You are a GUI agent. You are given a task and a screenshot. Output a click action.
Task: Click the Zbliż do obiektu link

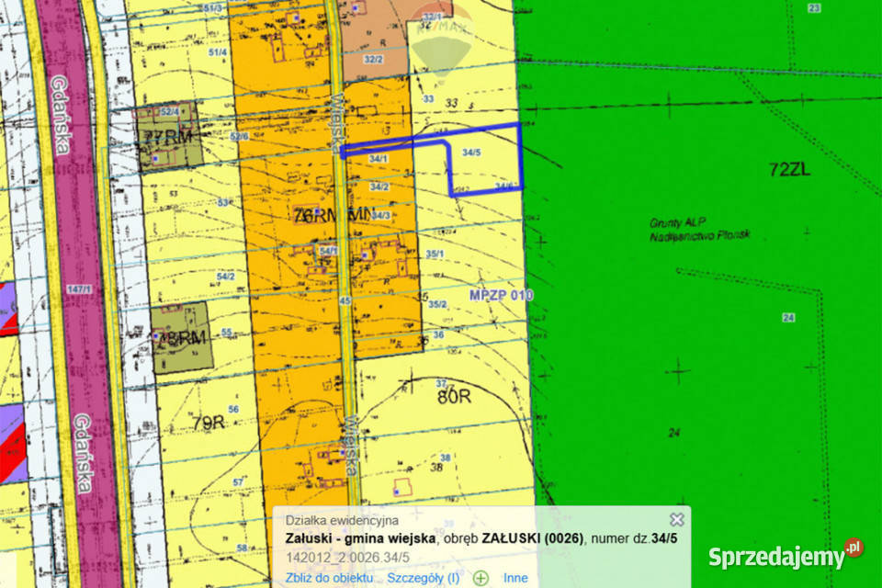330,578
